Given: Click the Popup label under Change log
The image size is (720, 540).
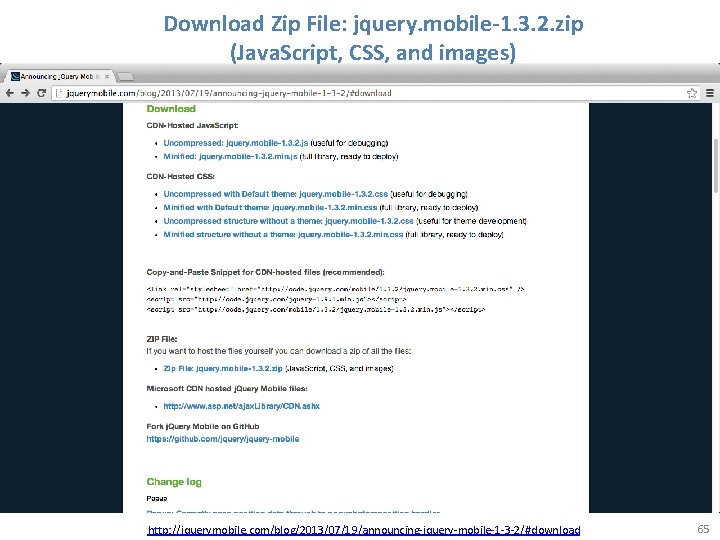Looking at the screenshot, I should point(157,499).
